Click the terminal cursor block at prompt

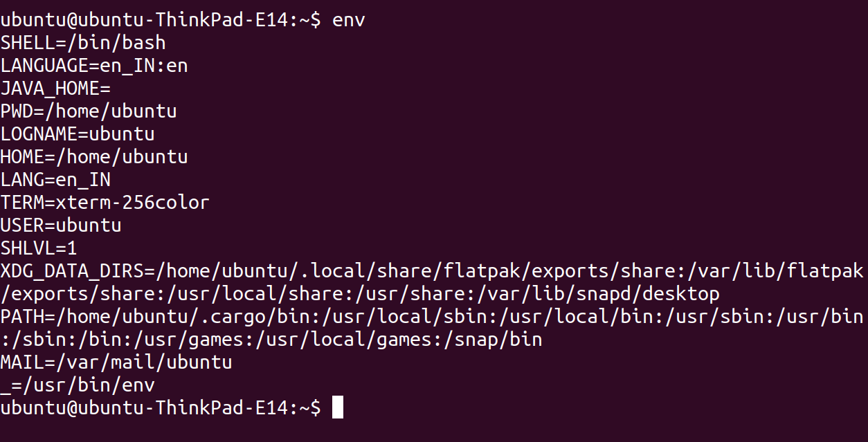(338, 407)
